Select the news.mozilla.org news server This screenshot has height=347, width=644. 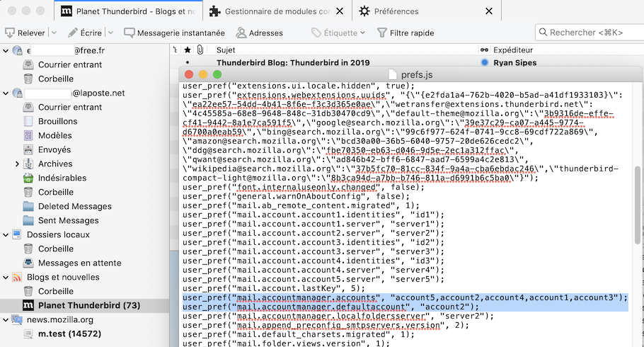coord(59,319)
